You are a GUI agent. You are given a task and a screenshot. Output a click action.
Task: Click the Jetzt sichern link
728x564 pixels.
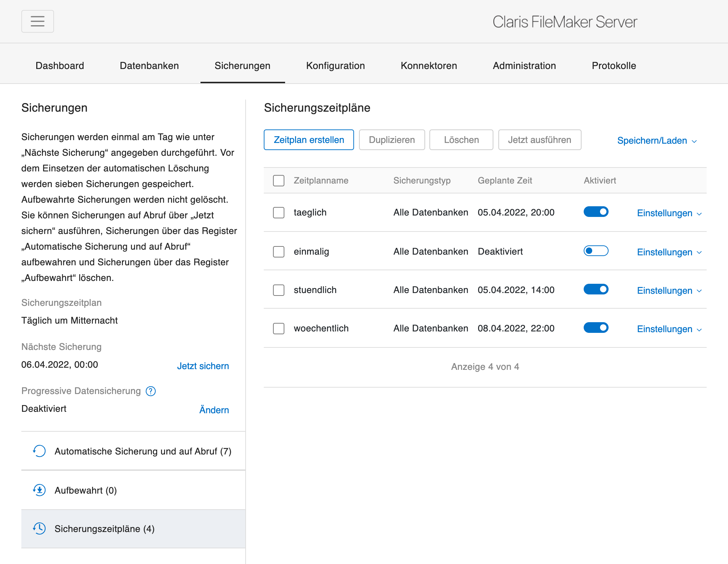pos(203,366)
